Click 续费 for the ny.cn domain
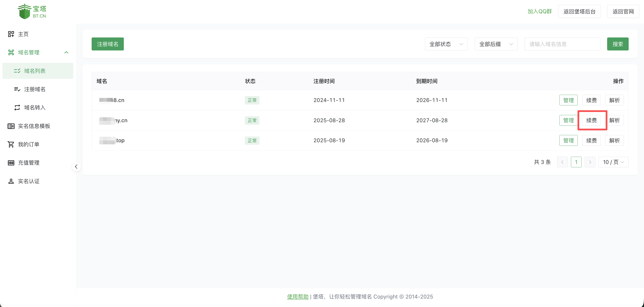The height and width of the screenshot is (307, 644). tap(591, 120)
